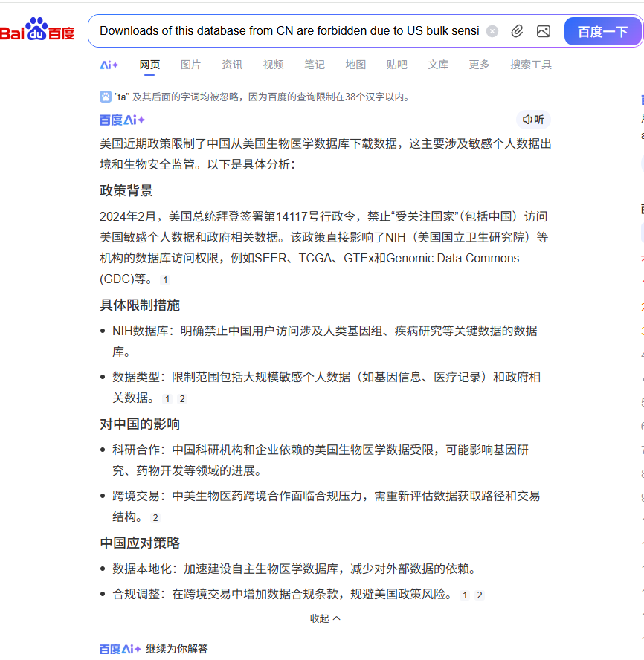
Task: Click the 中国应对策略 heading
Action: [139, 543]
